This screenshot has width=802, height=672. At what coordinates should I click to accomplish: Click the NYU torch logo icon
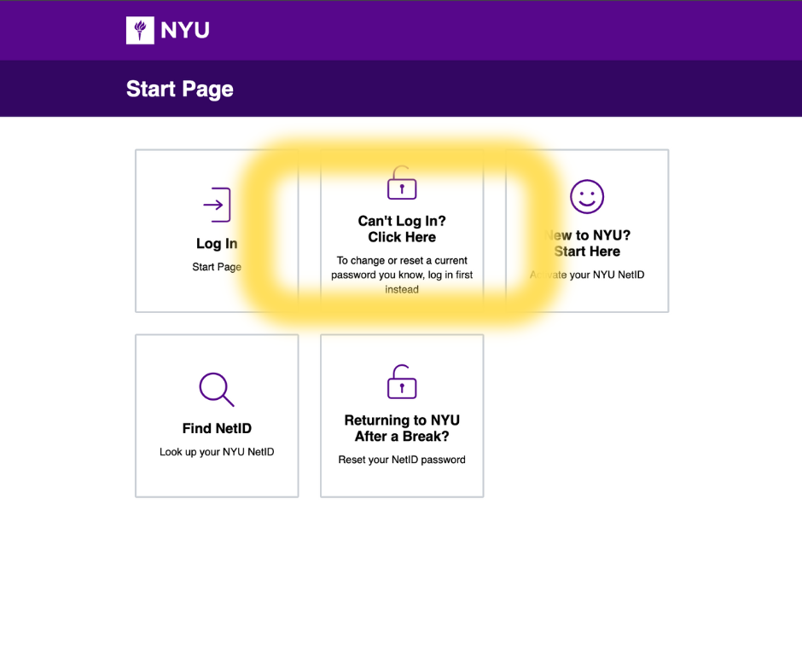coord(139,31)
